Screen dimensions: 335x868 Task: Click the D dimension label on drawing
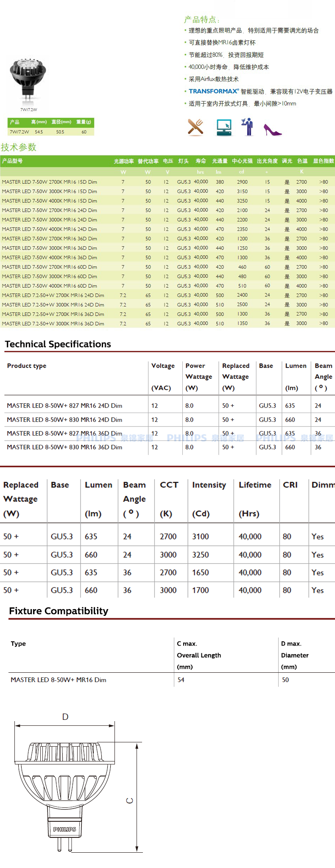[65, 716]
